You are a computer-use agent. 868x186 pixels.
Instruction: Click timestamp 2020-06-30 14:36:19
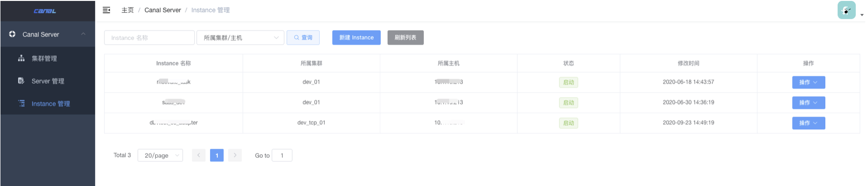point(688,102)
